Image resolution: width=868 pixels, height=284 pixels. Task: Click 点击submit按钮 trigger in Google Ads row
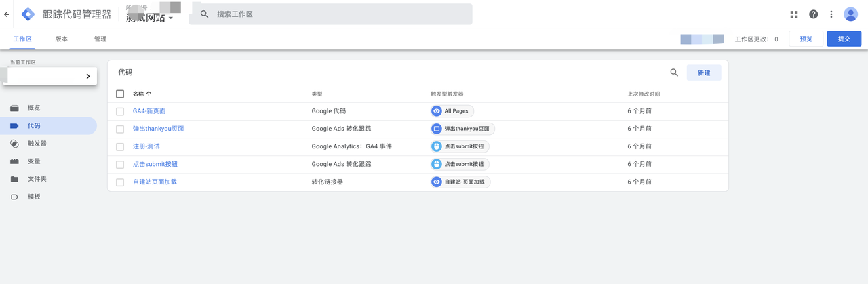tap(460, 164)
